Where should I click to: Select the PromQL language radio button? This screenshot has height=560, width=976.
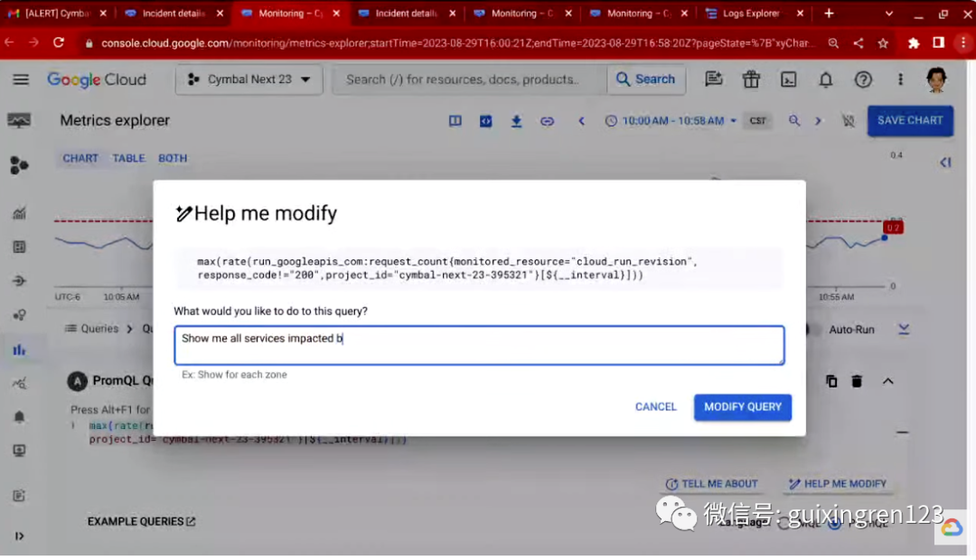[834, 523]
